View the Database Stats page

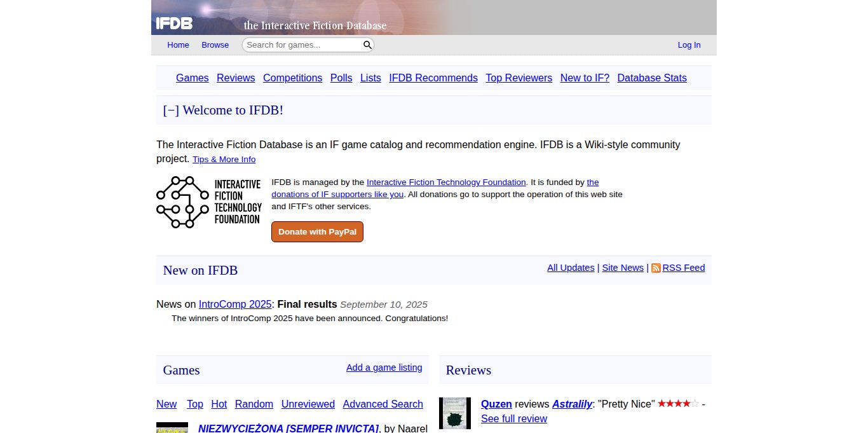pos(651,78)
